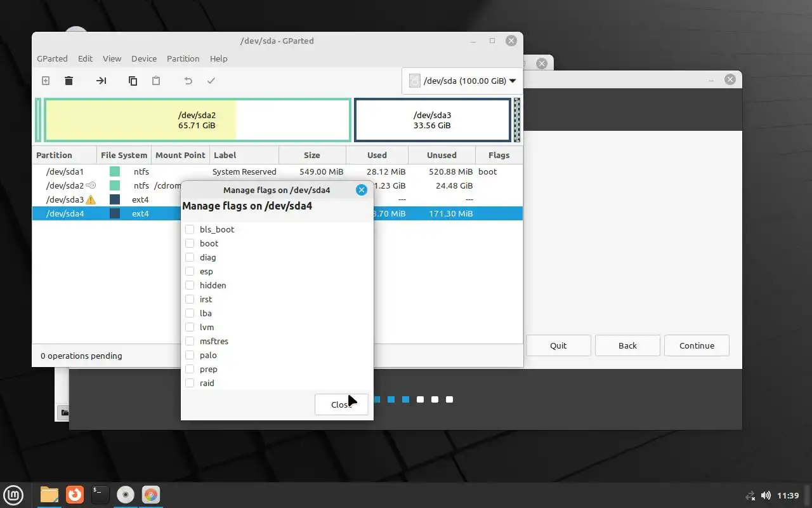Image resolution: width=812 pixels, height=508 pixels.
Task: Enable the hidden flag checkbox
Action: [x=190, y=285]
